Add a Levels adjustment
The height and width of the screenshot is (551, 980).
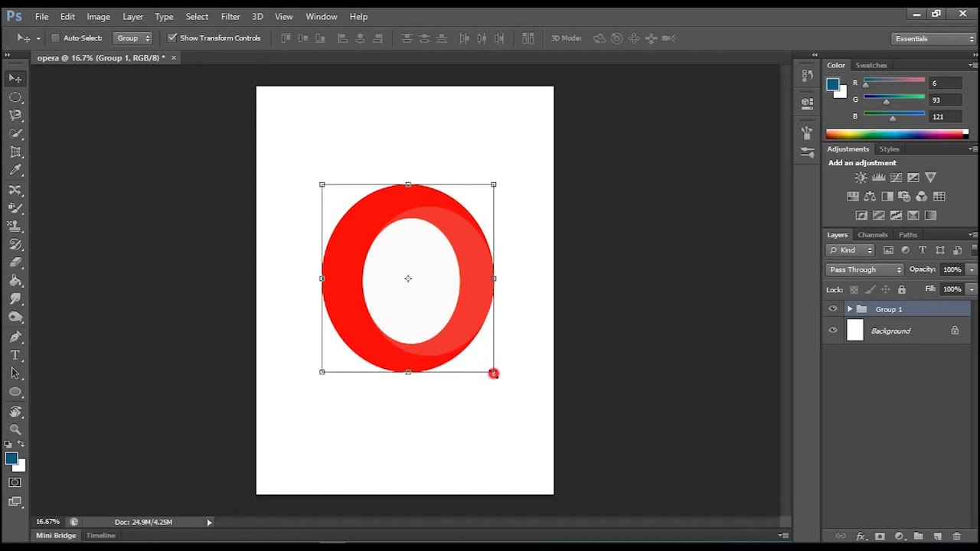point(879,178)
